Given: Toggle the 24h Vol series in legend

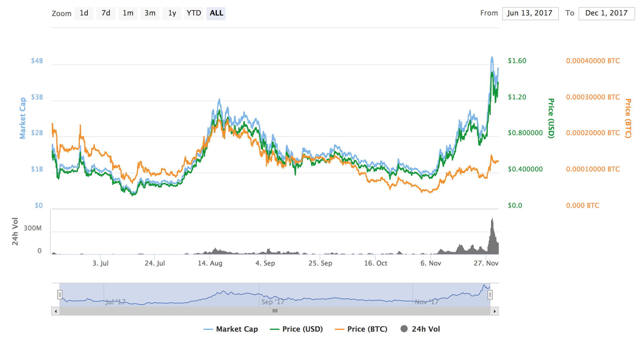Looking at the screenshot, I should tap(420, 329).
